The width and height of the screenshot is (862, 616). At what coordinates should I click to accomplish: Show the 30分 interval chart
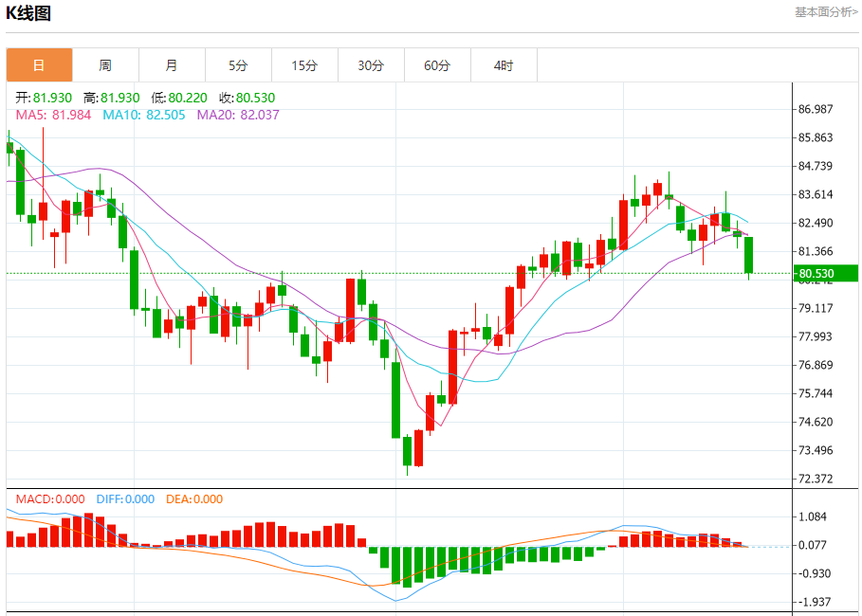point(371,65)
